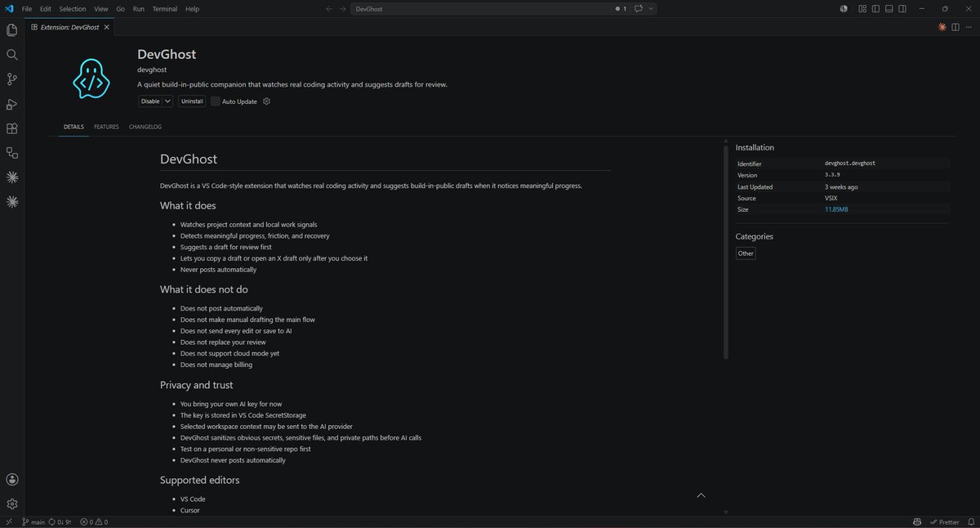Open the Run and Debug view

click(12, 104)
